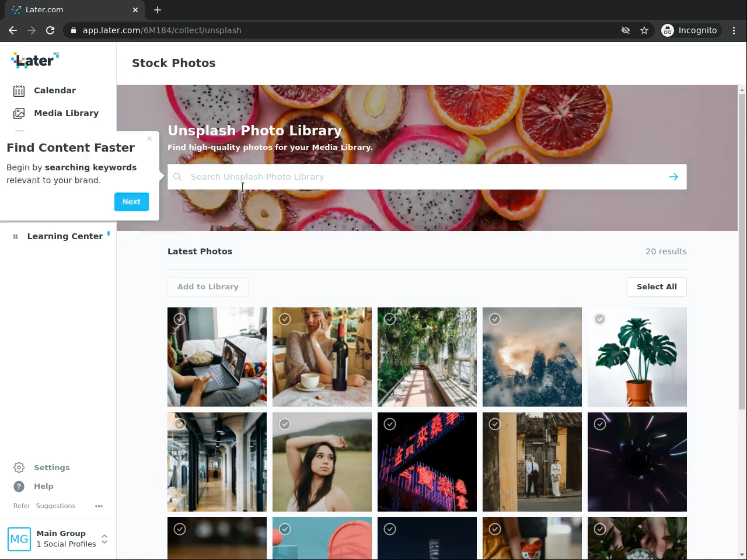Select the greenhouse walkway photo
The width and height of the screenshot is (747, 560).
coord(390,319)
